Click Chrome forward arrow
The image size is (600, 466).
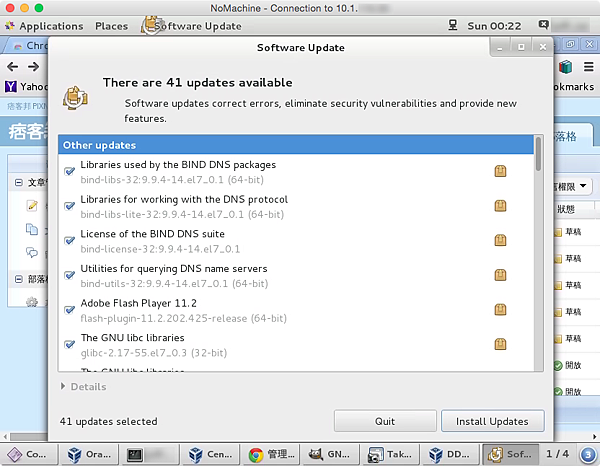[x=34, y=67]
